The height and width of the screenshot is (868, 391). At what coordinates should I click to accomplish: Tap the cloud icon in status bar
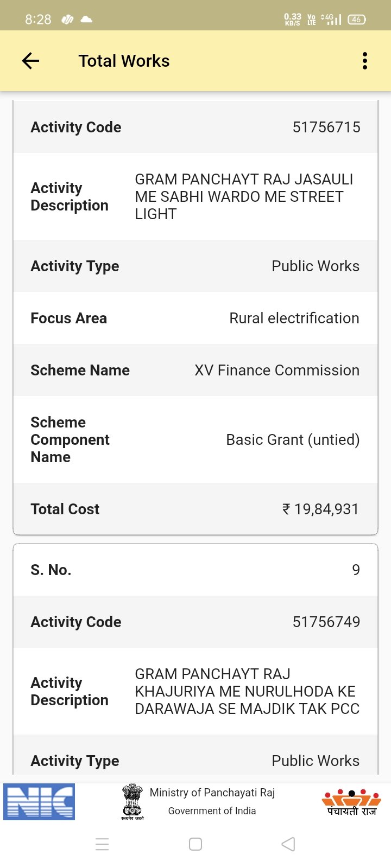86,20
